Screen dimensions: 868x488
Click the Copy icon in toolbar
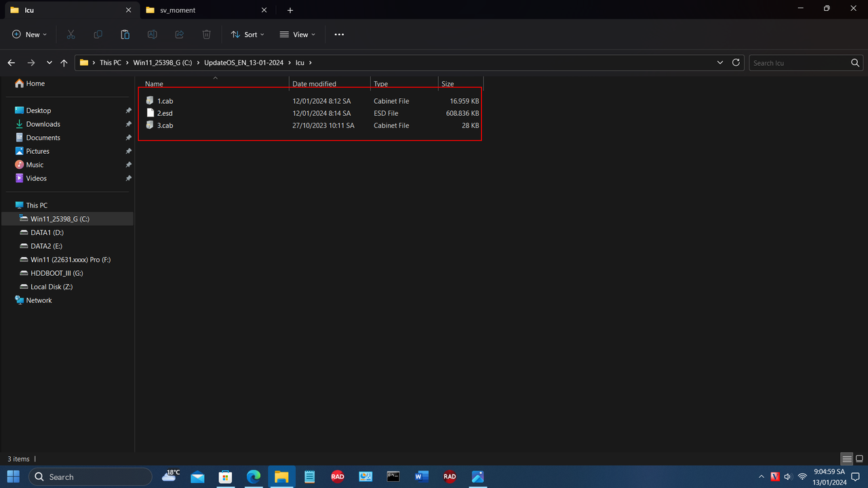(x=98, y=35)
